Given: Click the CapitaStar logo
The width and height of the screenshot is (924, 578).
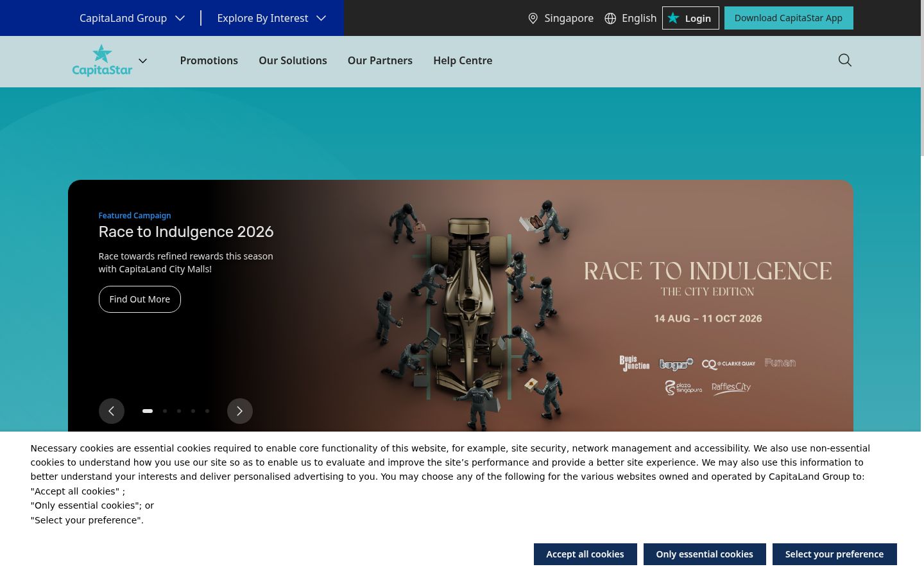Looking at the screenshot, I should (102, 60).
